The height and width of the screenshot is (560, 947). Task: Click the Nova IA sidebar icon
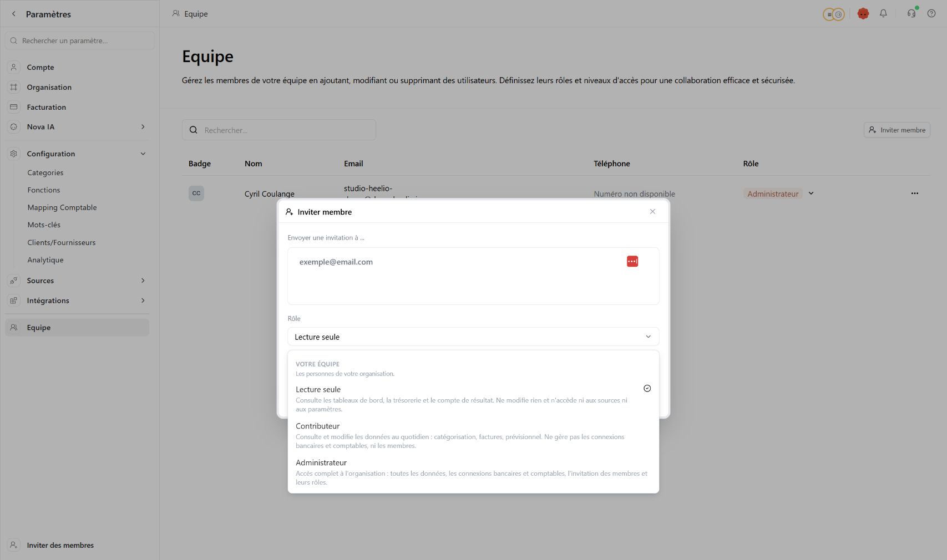coord(14,127)
